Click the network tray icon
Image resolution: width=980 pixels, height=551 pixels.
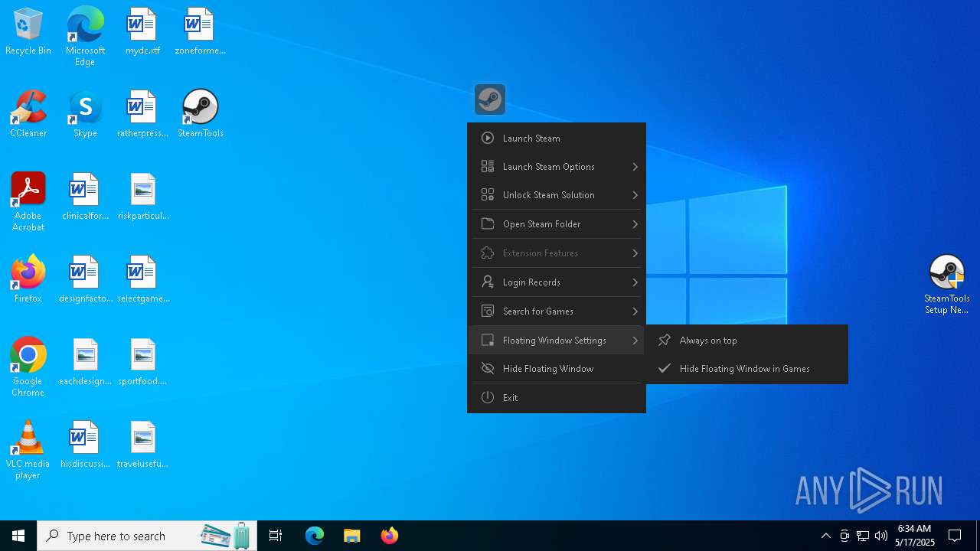pyautogui.click(x=862, y=536)
